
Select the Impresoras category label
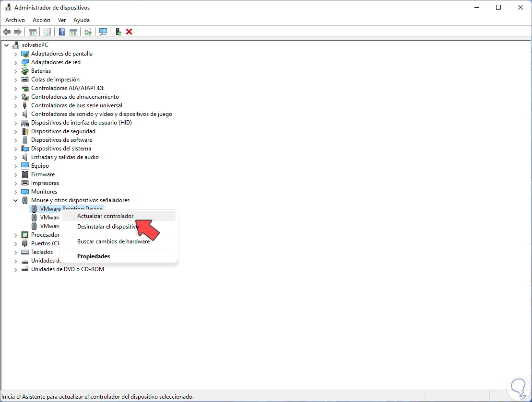point(45,183)
